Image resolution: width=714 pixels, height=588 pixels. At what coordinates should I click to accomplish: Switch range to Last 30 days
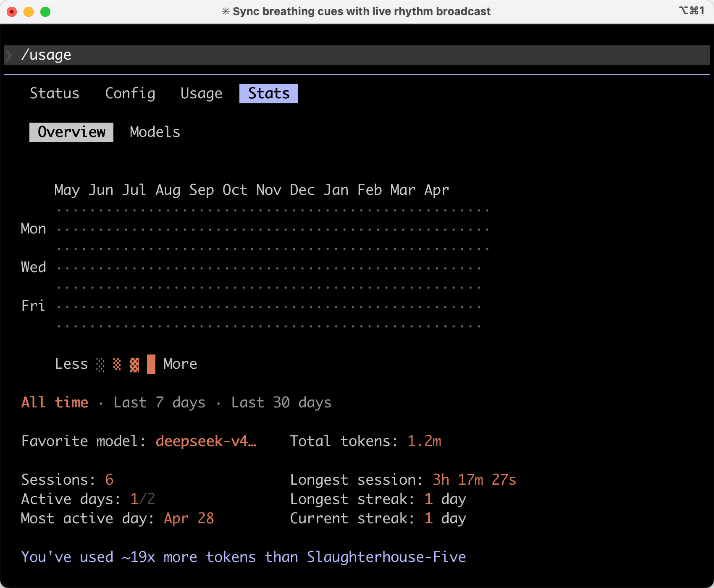coord(281,402)
